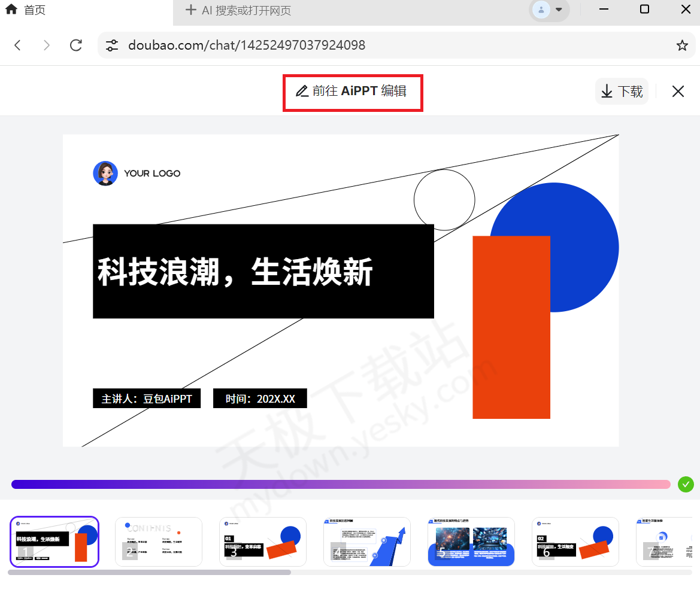This screenshot has height=590, width=700.
Task: Bookmark the page using the star icon
Action: pyautogui.click(x=682, y=45)
